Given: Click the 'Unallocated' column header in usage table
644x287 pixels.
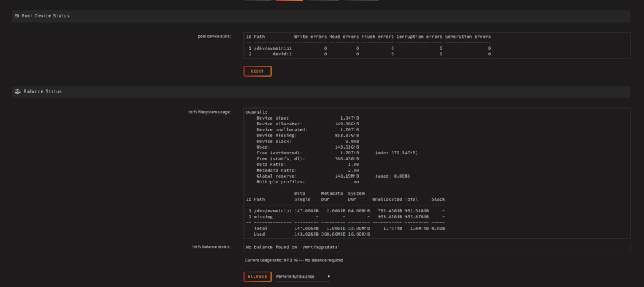Looking at the screenshot, I should pos(387,199).
